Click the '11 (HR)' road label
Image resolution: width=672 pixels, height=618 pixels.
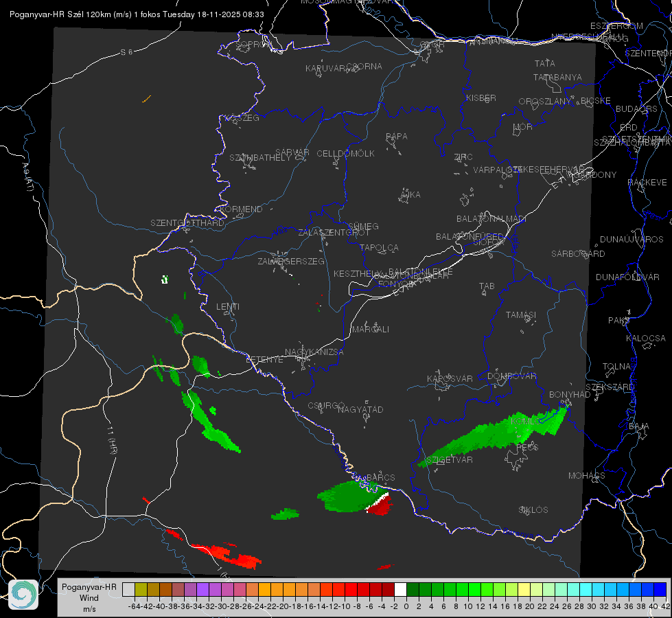(x=112, y=439)
